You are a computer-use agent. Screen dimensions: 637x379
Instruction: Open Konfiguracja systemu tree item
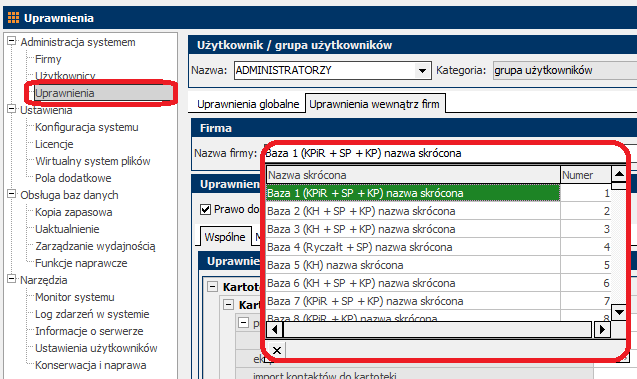(87, 127)
